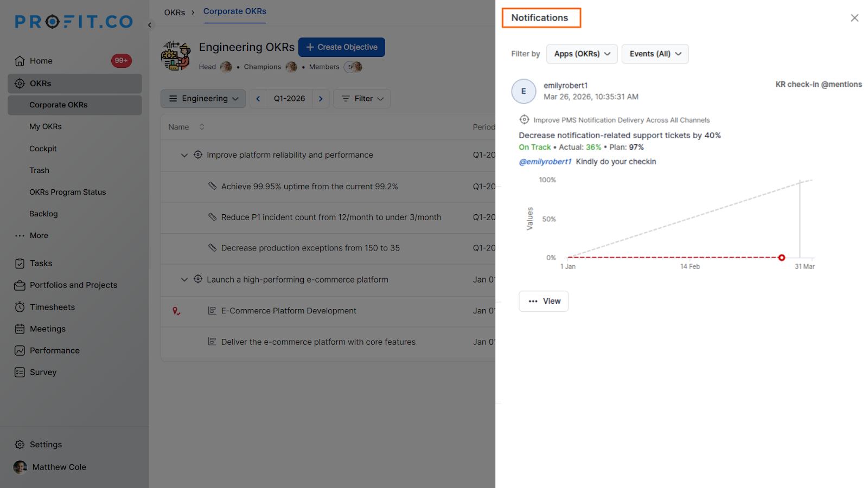
Task: Collapse the sidebar with arrow
Action: pyautogui.click(x=150, y=25)
